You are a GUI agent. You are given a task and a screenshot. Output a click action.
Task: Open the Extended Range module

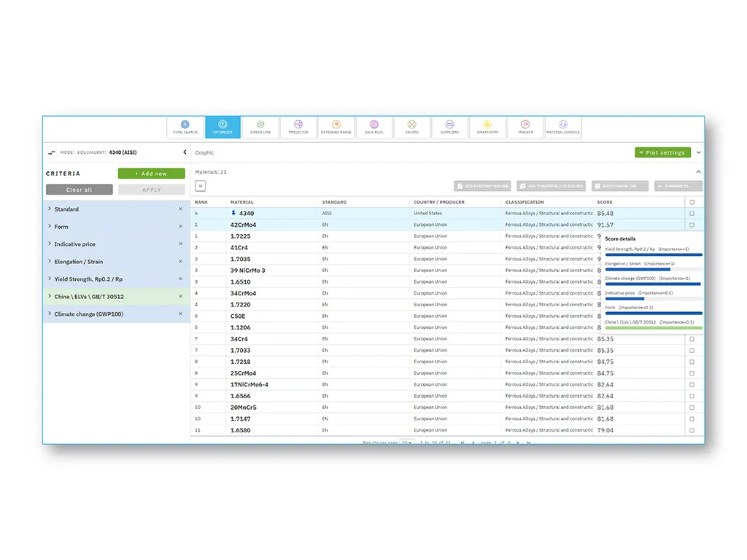(x=336, y=126)
